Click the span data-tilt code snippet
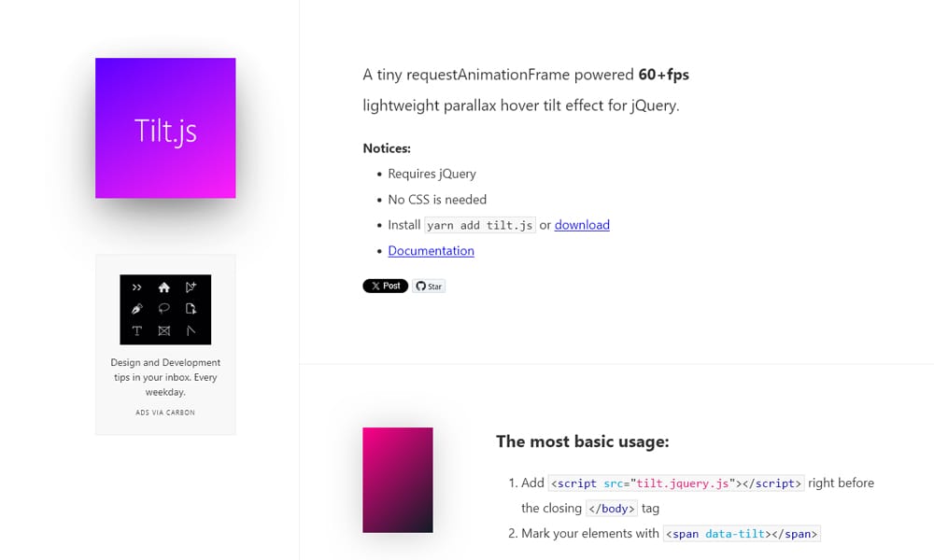Viewport: 934px width, 560px height. click(x=742, y=534)
